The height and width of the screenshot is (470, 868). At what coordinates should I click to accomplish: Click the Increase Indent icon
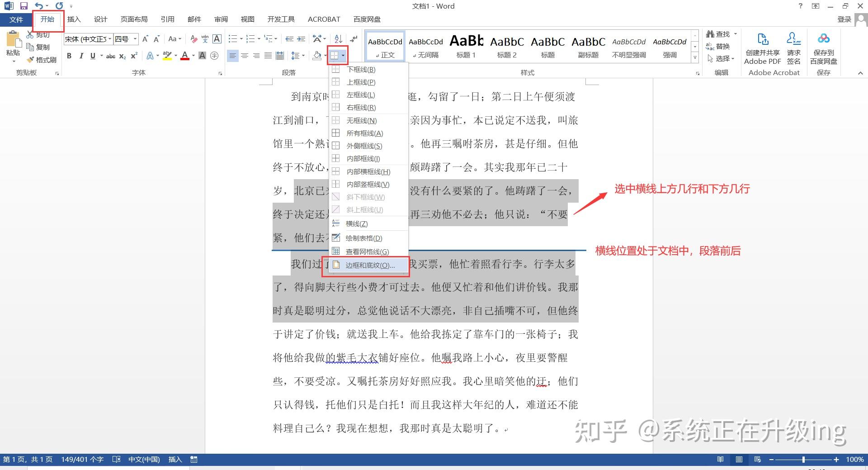coord(301,39)
